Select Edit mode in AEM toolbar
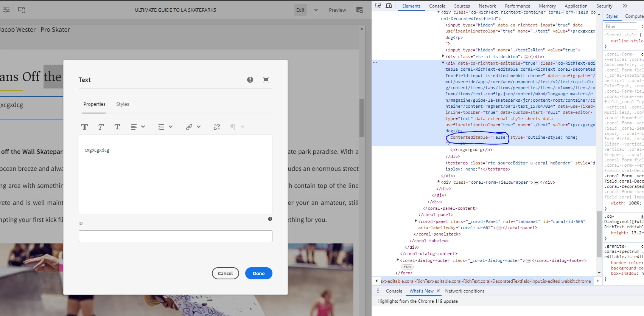Viewport: 644px width, 316px height. click(x=300, y=10)
